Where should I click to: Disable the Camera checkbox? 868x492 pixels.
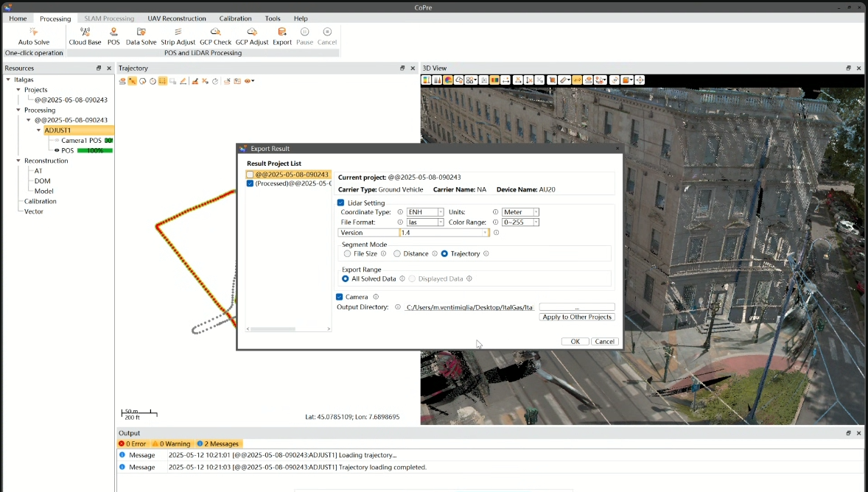click(x=340, y=297)
